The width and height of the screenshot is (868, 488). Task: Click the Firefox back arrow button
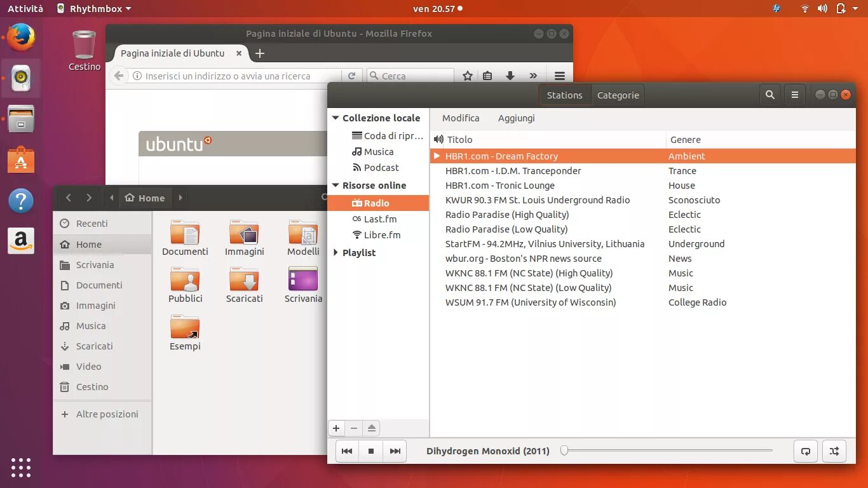[119, 76]
